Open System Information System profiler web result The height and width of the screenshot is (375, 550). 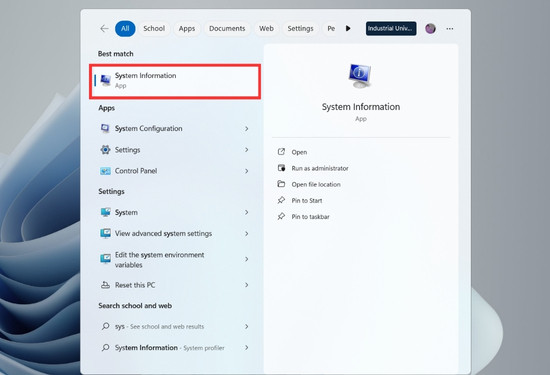coord(175,348)
